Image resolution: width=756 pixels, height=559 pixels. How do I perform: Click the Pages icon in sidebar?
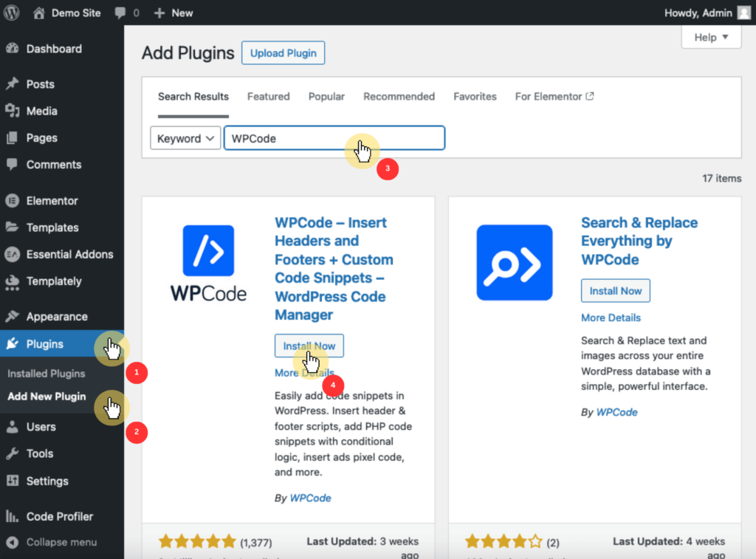(x=13, y=138)
